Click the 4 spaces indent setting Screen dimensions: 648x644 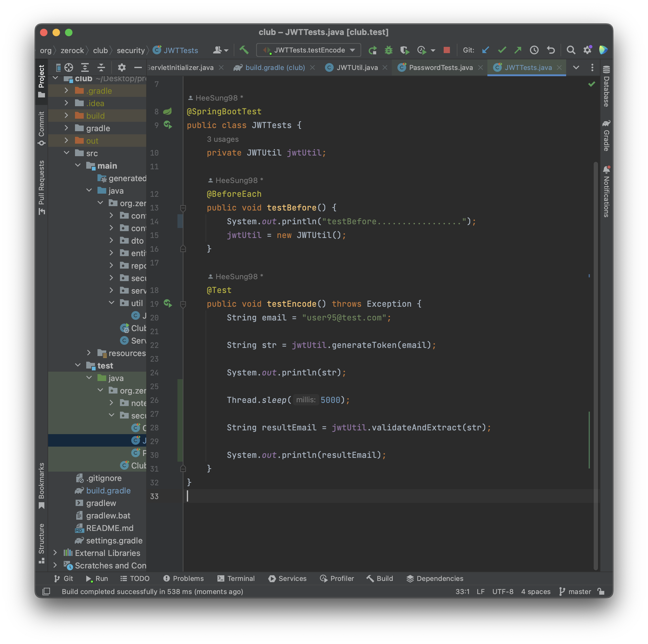tap(536, 591)
